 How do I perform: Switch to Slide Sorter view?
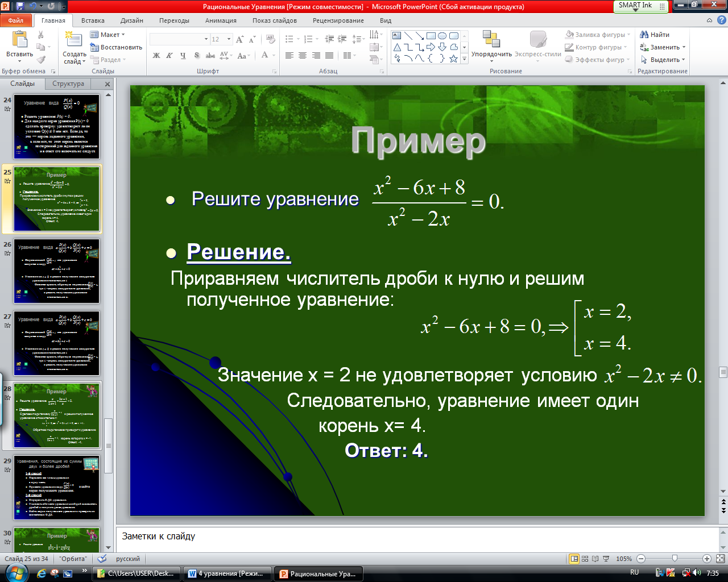(x=585, y=559)
